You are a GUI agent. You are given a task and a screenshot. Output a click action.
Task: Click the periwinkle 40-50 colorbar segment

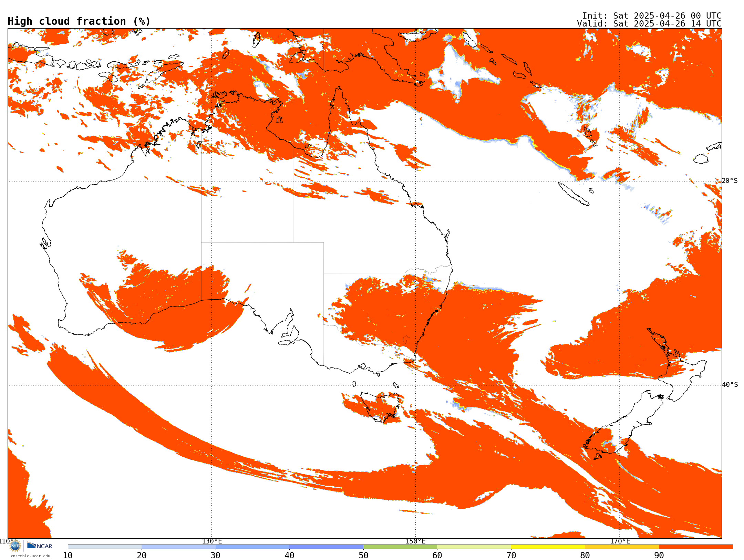(326, 547)
